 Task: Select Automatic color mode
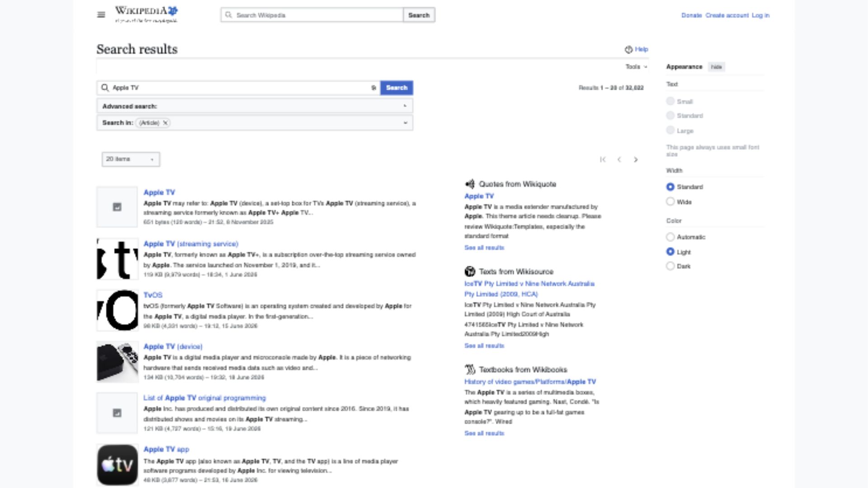pyautogui.click(x=670, y=237)
